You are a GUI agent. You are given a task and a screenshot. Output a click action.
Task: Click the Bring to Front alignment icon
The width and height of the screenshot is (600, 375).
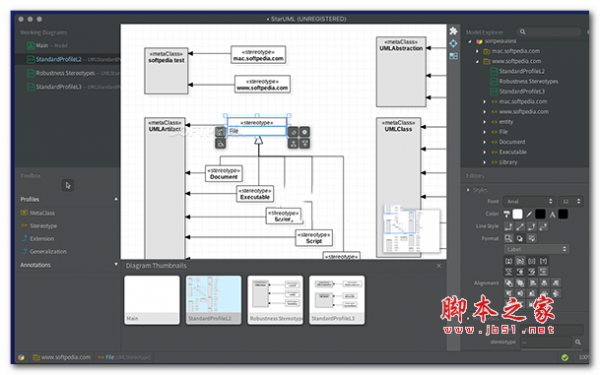point(508,283)
